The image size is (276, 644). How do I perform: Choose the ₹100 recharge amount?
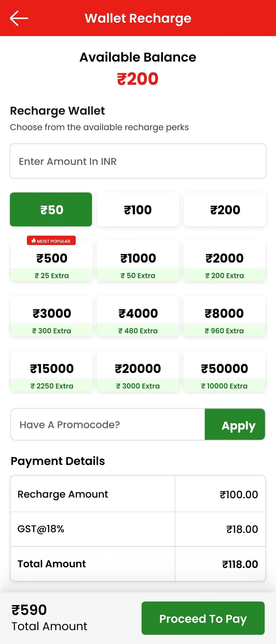click(x=138, y=210)
